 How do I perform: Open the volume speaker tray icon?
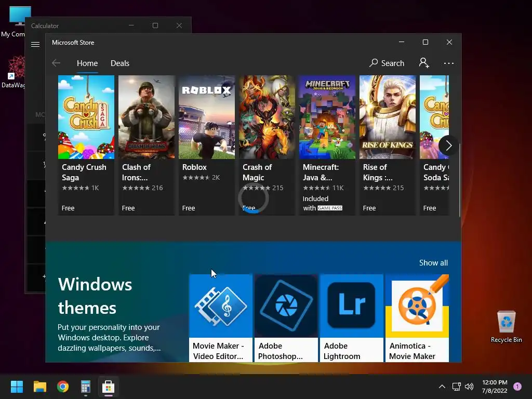469,387
